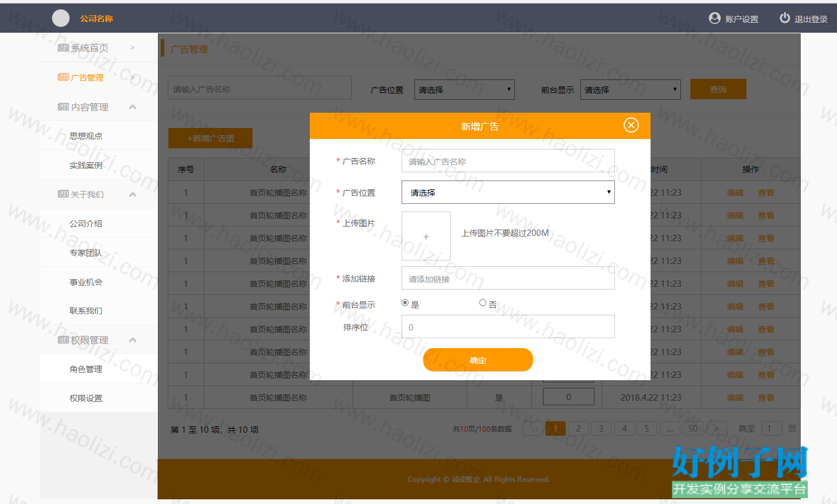This screenshot has height=504, width=837.
Task: Close the 新增广告 dialog with the X icon
Action: 631,125
